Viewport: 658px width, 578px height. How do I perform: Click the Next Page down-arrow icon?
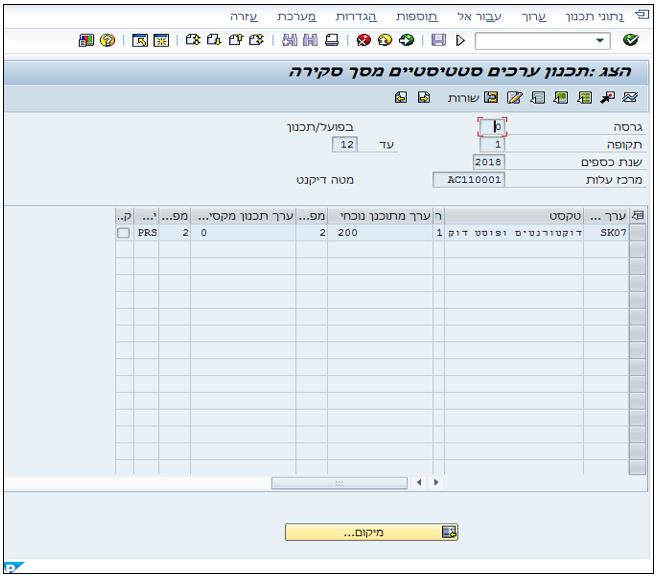tap(214, 40)
